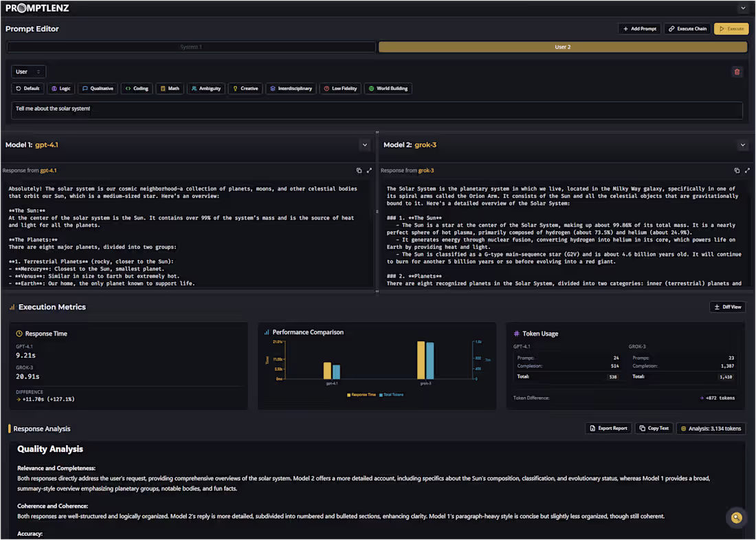Screen dimensions: 756x540
Task: Click the yellow Execute button
Action: [731, 29]
